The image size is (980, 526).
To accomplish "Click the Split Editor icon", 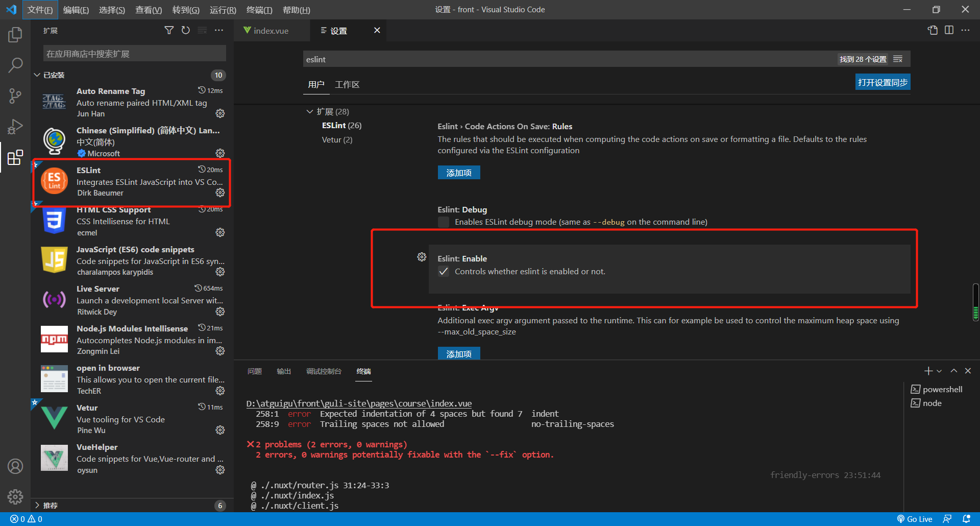I will click(949, 30).
